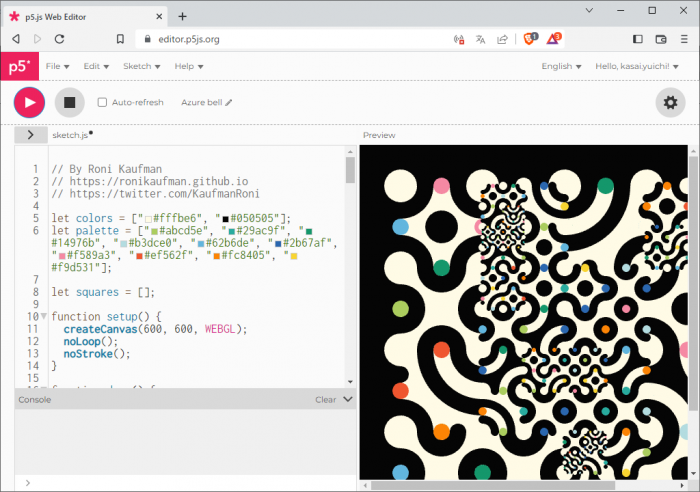700x492 pixels.
Task: Edit sketch name via pencil icon
Action: tap(229, 102)
